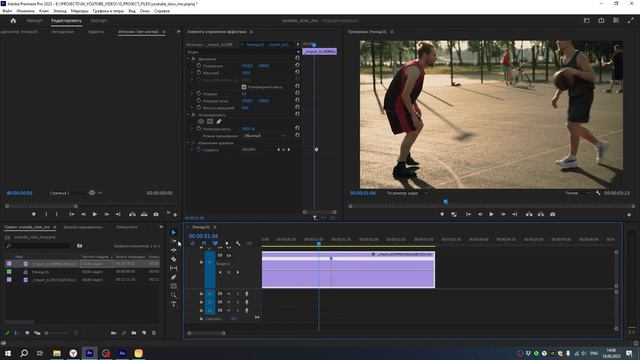Toggle snap magnet in timeline

(204, 243)
